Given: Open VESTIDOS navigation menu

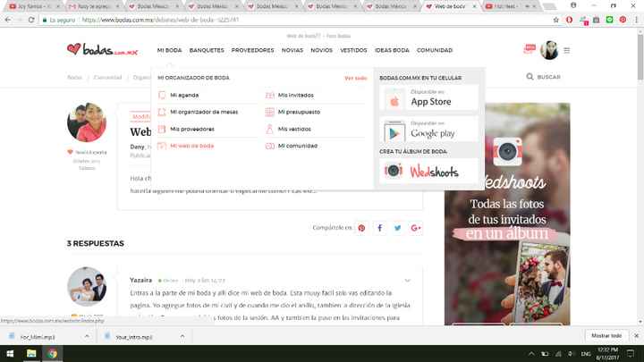Looking at the screenshot, I should (353, 50).
